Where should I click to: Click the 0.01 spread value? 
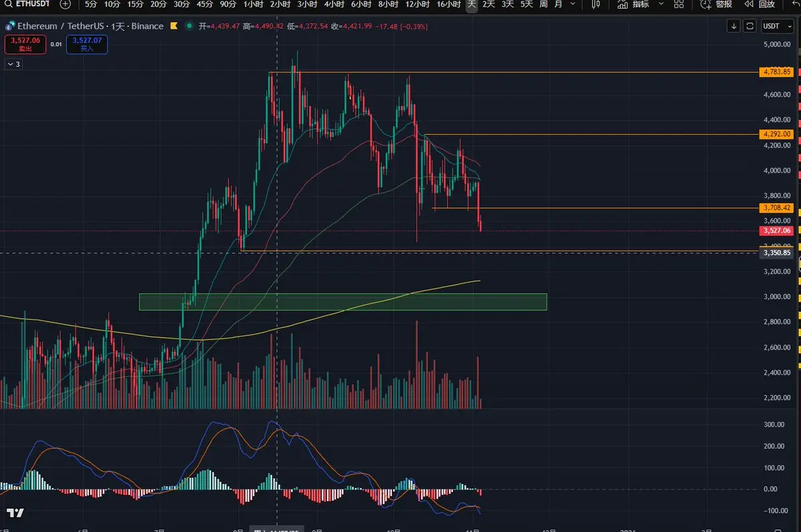pyautogui.click(x=56, y=45)
